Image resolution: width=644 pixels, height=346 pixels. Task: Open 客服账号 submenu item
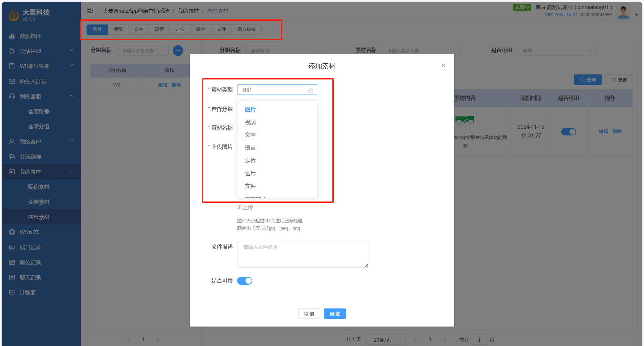39,111
